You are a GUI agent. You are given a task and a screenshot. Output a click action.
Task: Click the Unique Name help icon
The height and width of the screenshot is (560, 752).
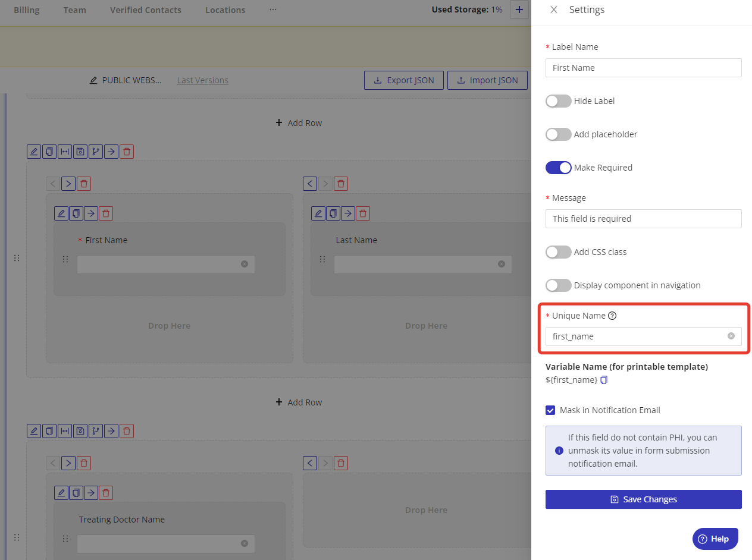(612, 316)
